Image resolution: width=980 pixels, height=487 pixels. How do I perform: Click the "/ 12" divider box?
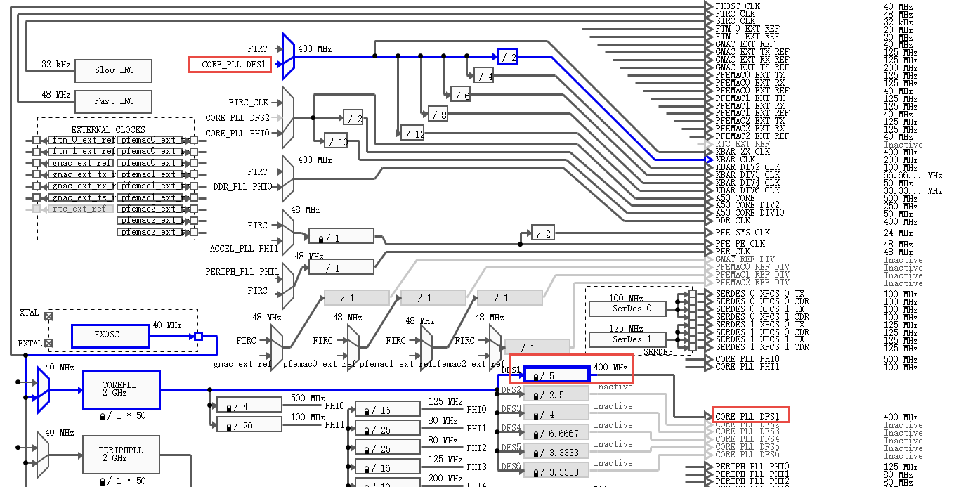point(413,133)
